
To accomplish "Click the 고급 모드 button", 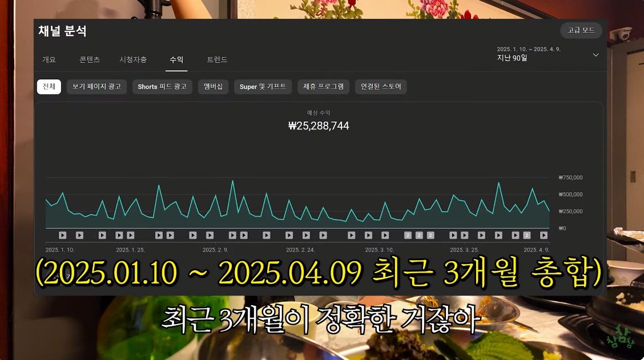I will point(581,30).
